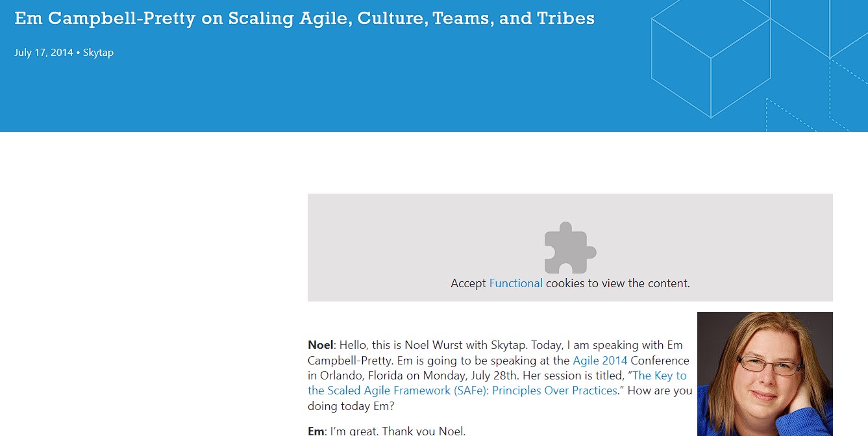Open the Agile 2014 conference link

600,360
